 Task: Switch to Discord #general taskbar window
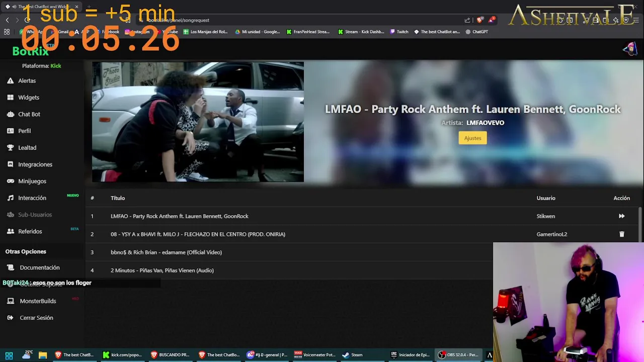[x=267, y=355]
